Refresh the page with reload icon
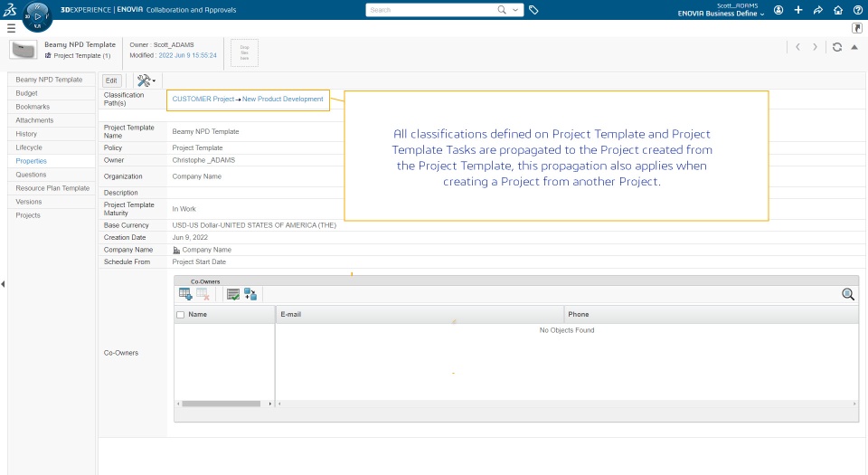Viewport: 868px width, 475px height. click(x=837, y=47)
